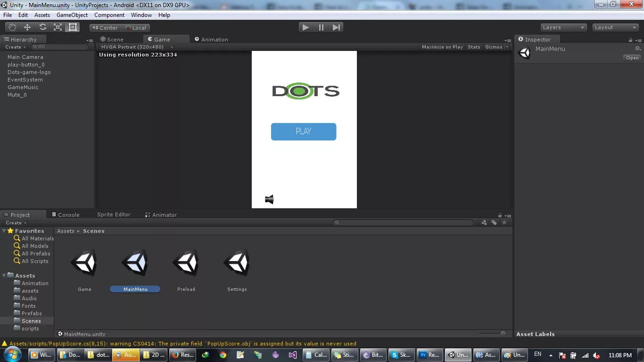Open Visual Studio from the taskbar
Screen dimensions: 644x362
(293, 355)
